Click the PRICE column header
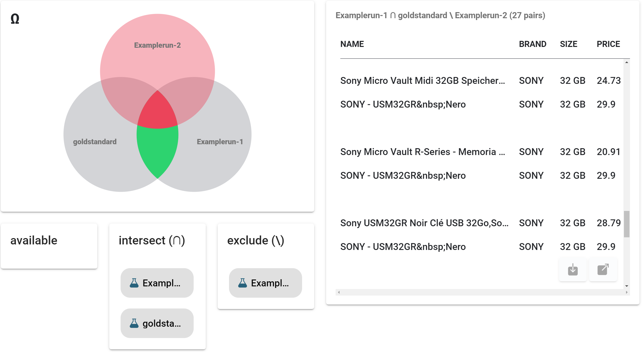Image resolution: width=644 pixels, height=352 pixels. [608, 44]
